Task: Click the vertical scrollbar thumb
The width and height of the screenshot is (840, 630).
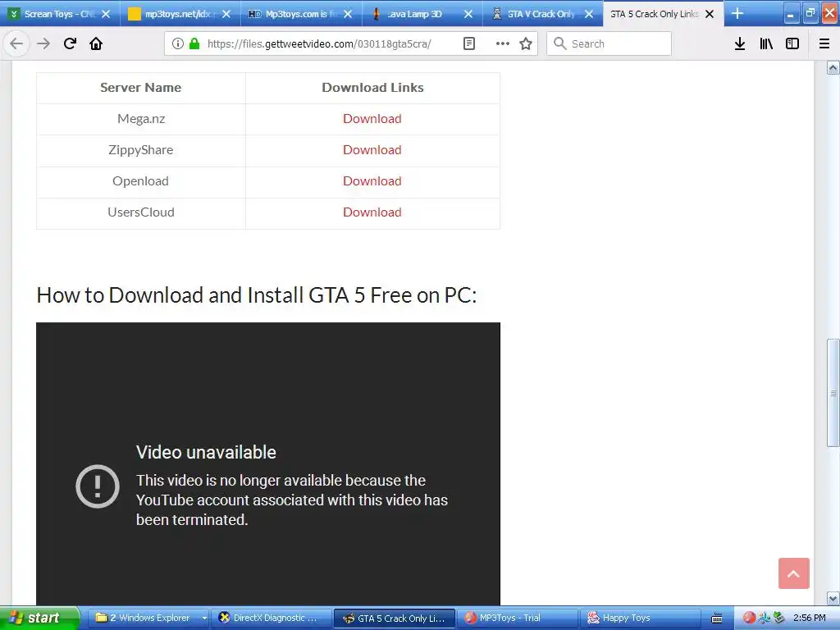Action: [833, 393]
